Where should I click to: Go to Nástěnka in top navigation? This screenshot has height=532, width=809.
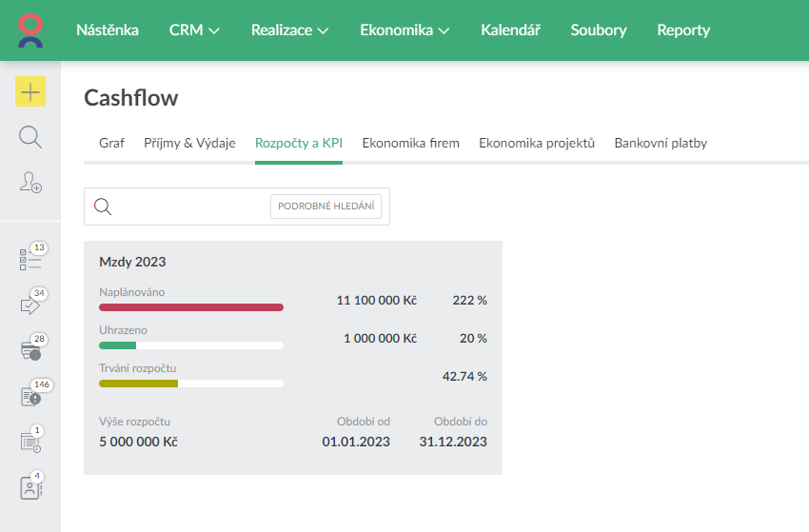pyautogui.click(x=108, y=30)
